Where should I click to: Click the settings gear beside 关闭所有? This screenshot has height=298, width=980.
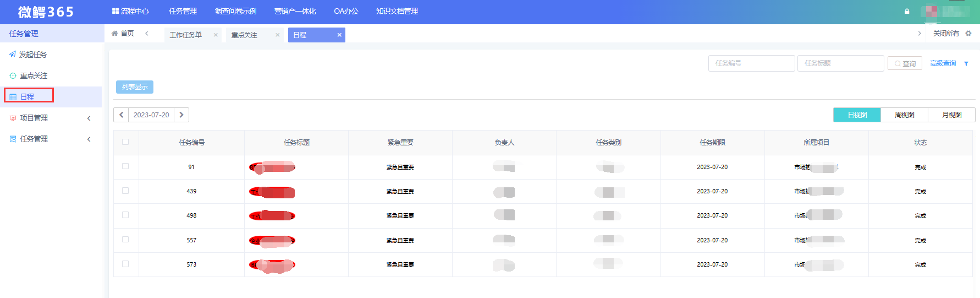968,34
